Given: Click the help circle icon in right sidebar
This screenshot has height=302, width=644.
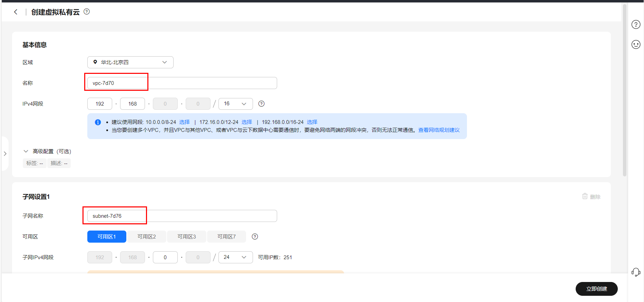Looking at the screenshot, I should click(x=636, y=25).
